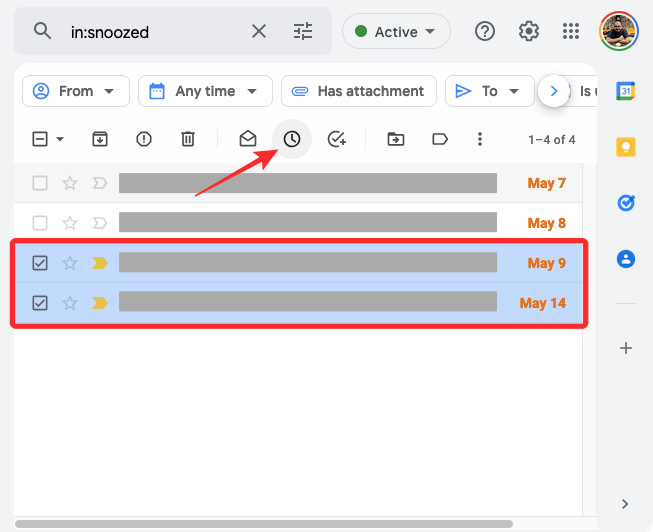Viewport: 653px width, 532px height.
Task: Hide side panel with chevron arrow
Action: point(625,504)
